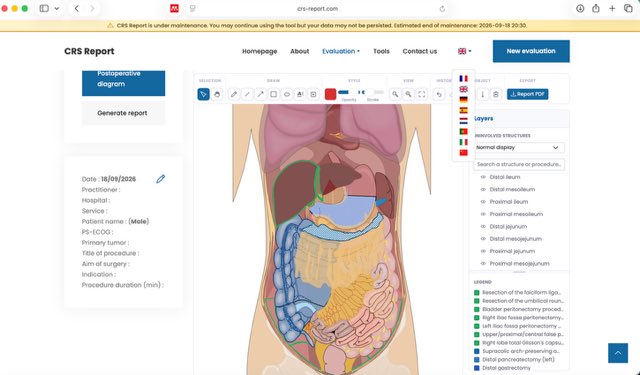
Task: Activate the text annotation tool
Action: (300, 94)
